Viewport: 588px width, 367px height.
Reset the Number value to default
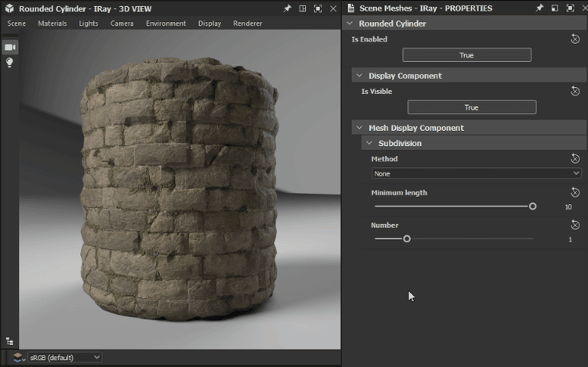click(575, 225)
